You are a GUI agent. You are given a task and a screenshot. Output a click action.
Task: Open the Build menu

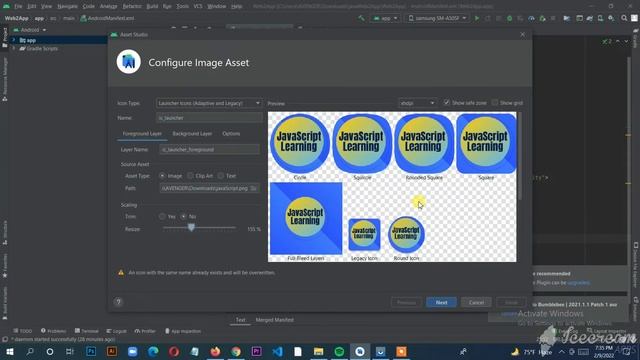point(152,6)
